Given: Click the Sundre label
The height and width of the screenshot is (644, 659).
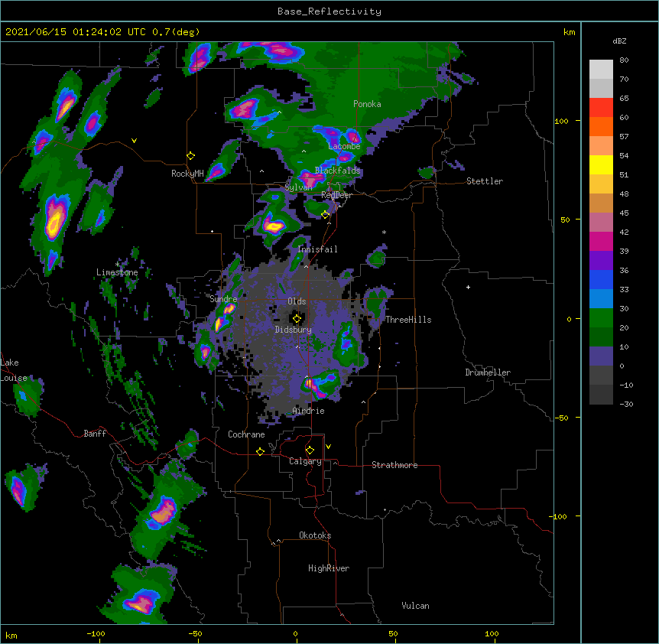Looking at the screenshot, I should (x=223, y=299).
